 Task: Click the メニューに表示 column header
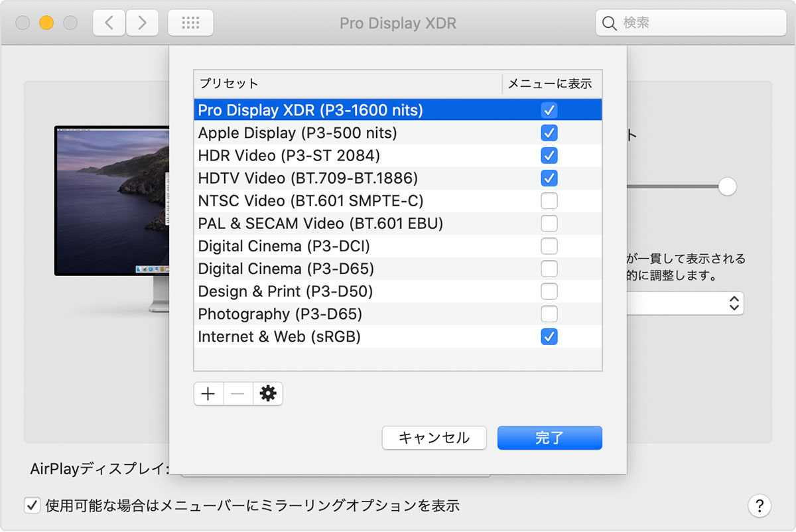(x=552, y=84)
